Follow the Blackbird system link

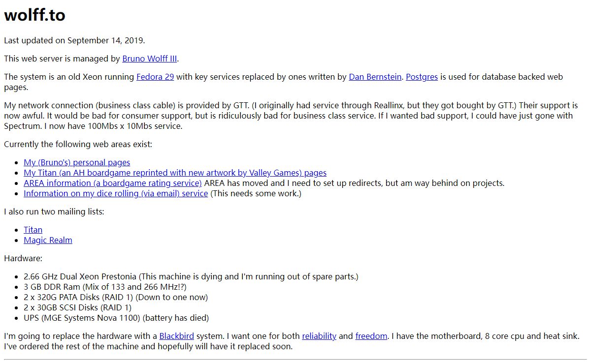click(x=177, y=336)
